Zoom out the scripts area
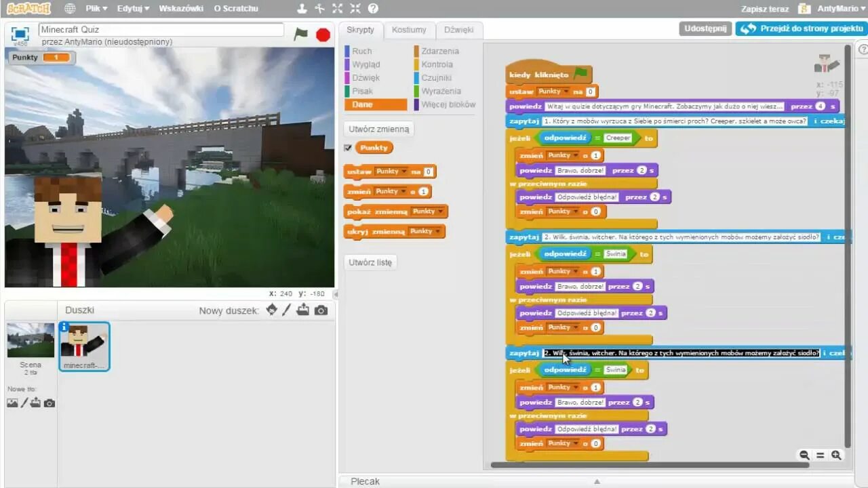 [x=804, y=455]
